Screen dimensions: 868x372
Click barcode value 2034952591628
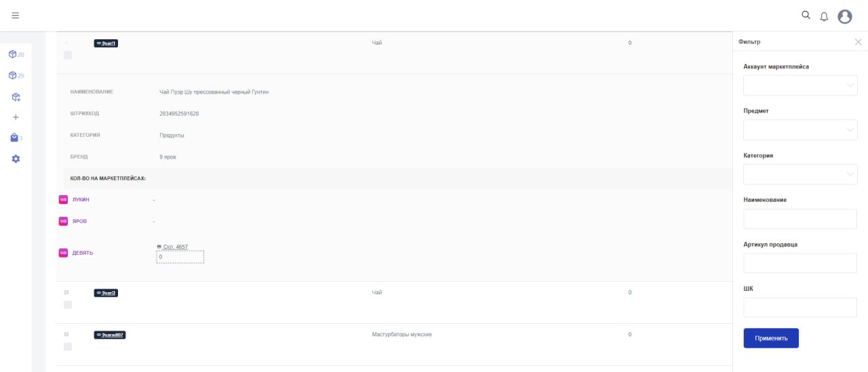(x=179, y=113)
